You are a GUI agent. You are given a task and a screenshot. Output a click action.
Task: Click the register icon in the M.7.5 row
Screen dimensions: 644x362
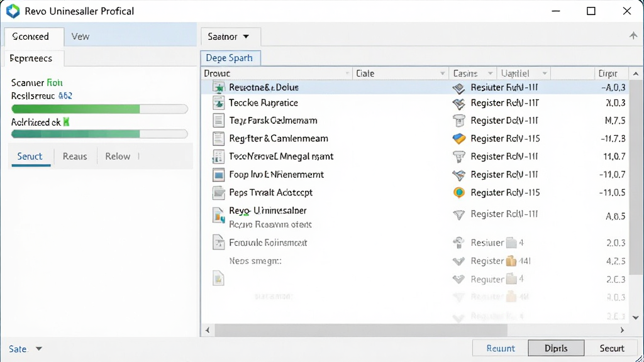458,121
